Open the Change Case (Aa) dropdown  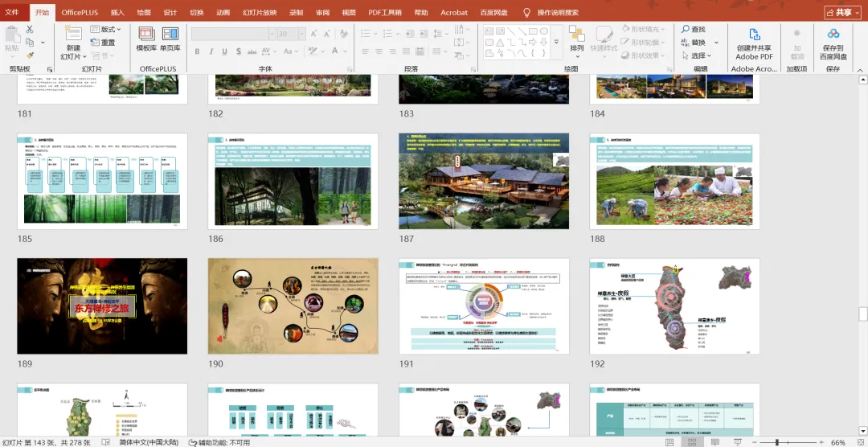[x=291, y=51]
